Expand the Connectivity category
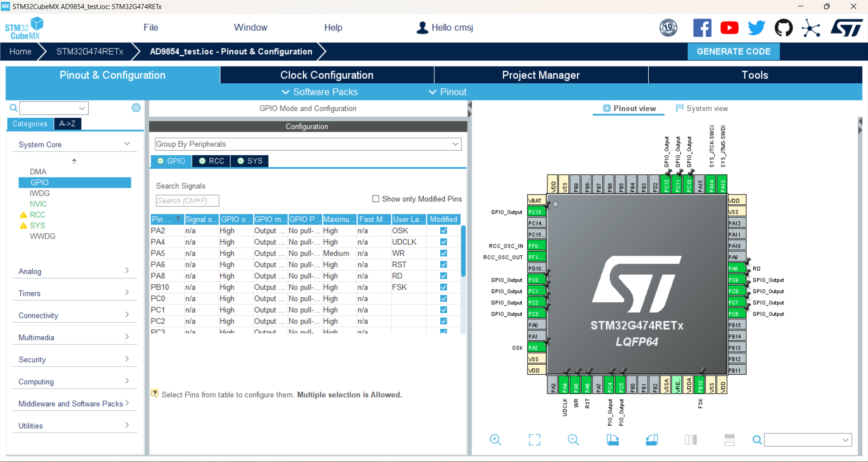This screenshot has width=868, height=462. point(75,315)
